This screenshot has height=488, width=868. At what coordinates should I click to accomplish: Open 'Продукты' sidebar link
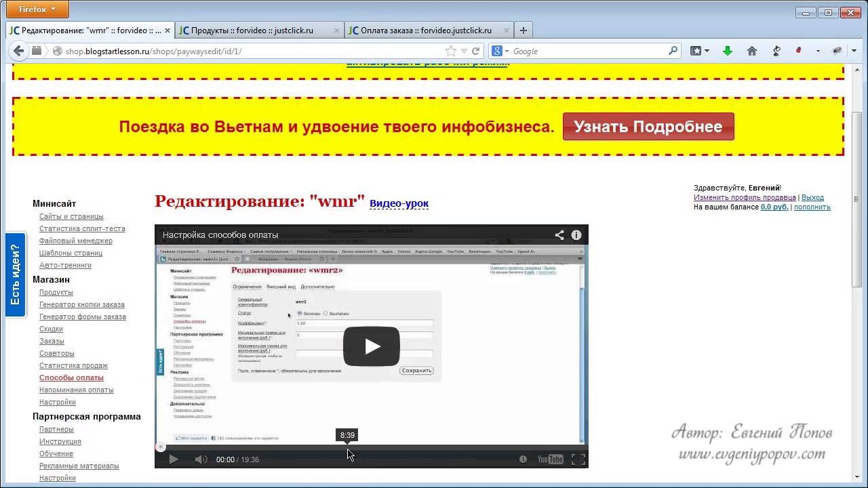(x=56, y=292)
